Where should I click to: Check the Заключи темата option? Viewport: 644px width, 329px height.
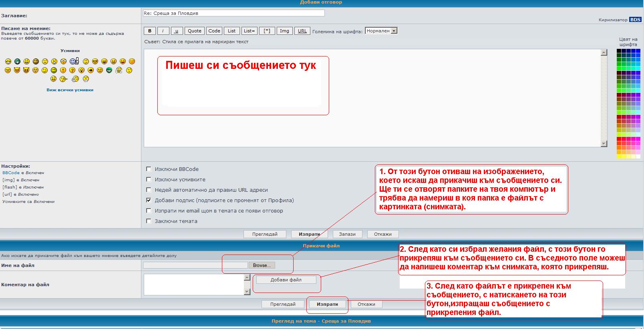[149, 221]
